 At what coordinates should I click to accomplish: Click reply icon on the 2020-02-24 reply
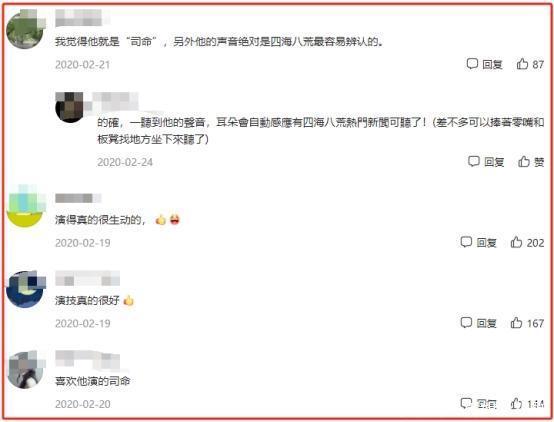pos(474,162)
